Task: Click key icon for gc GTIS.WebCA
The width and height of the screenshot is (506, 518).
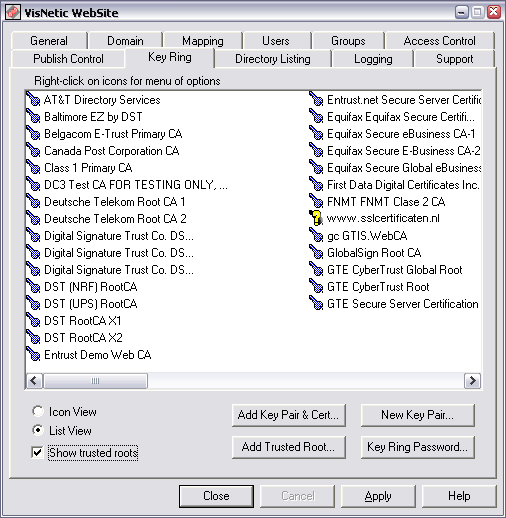Action: (x=316, y=235)
